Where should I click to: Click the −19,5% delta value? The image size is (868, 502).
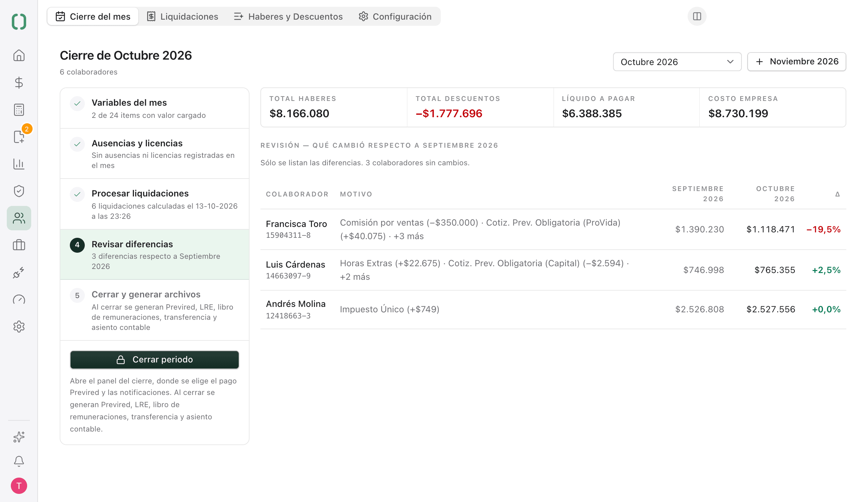(x=823, y=230)
